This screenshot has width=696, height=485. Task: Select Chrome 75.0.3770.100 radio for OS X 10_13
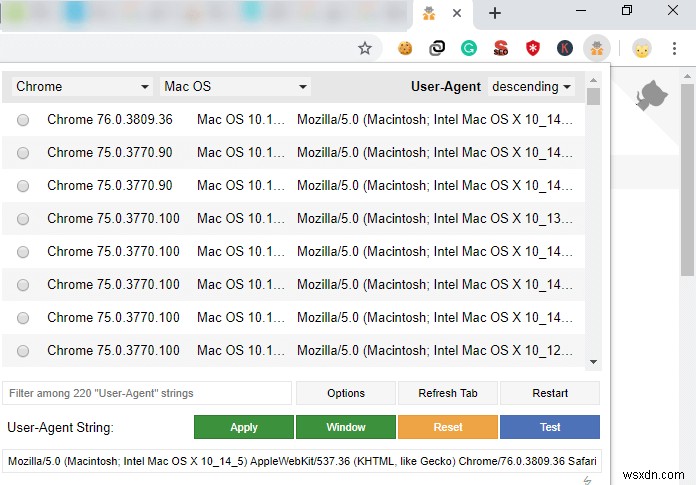click(23, 219)
